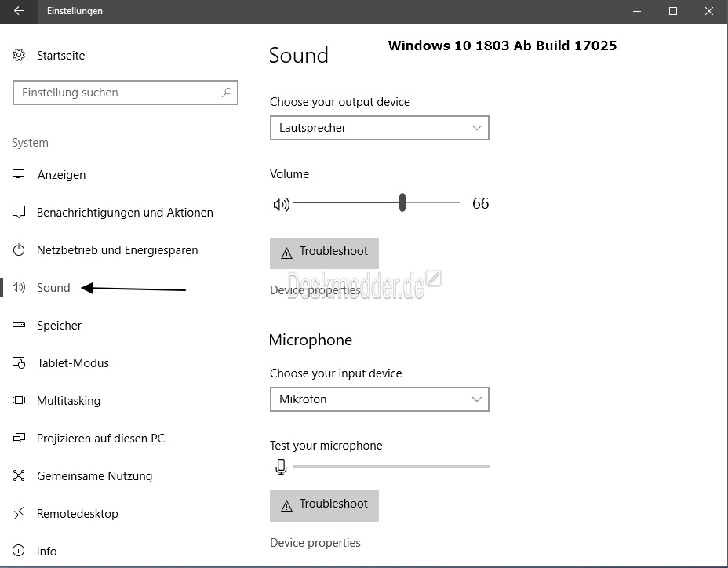
Task: Click the magnifier icon in search box
Action: pyautogui.click(x=227, y=93)
